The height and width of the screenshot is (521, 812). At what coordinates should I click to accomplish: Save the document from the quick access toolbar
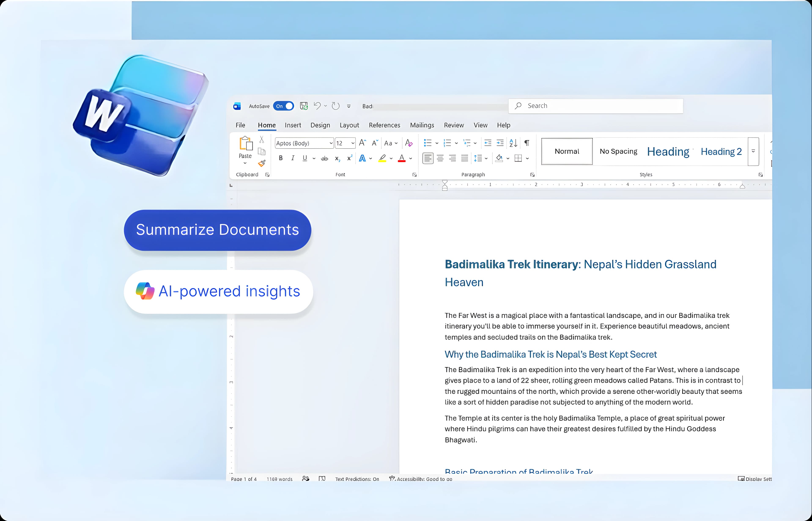[x=304, y=106]
